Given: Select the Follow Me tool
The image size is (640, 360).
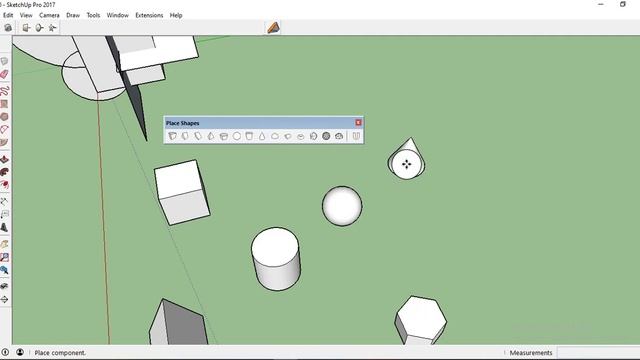Looking at the screenshot, I should pyautogui.click(x=4, y=172).
